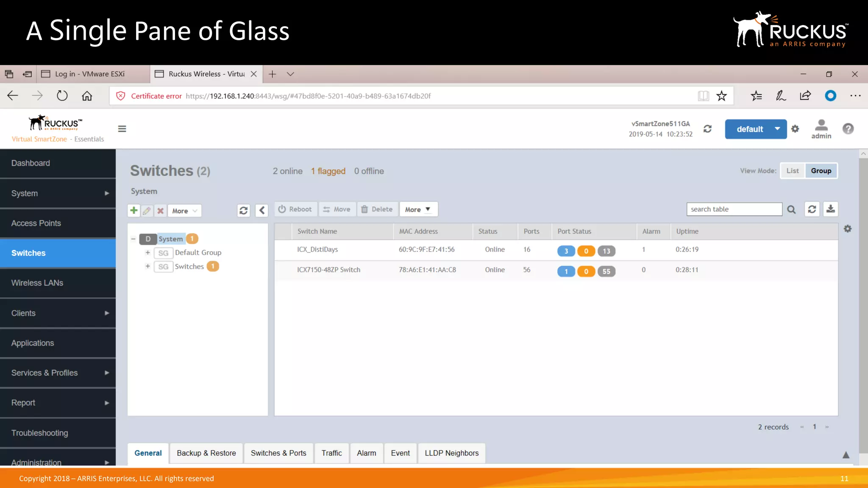Click the search table input field
The image size is (868, 488).
(734, 209)
